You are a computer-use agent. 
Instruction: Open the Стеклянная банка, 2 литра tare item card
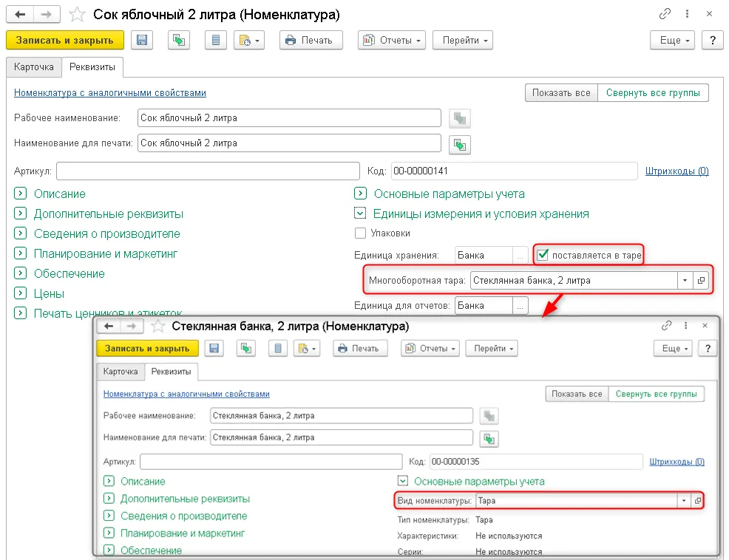pos(701,280)
